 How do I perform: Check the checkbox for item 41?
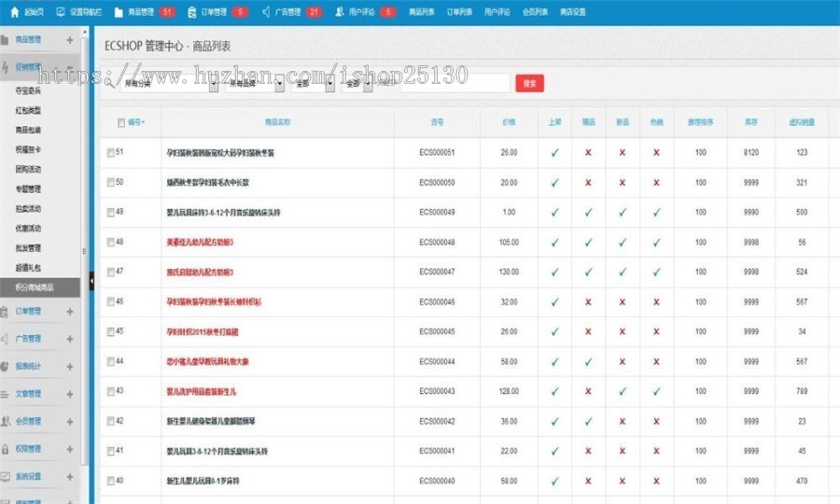[x=110, y=452]
